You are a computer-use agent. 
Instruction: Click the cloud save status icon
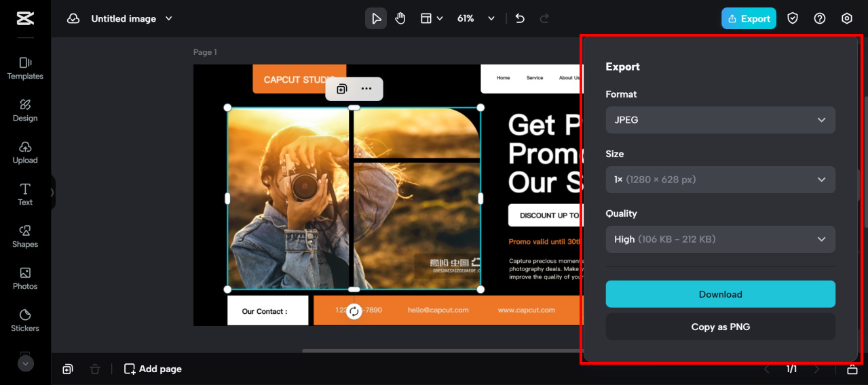(x=73, y=19)
